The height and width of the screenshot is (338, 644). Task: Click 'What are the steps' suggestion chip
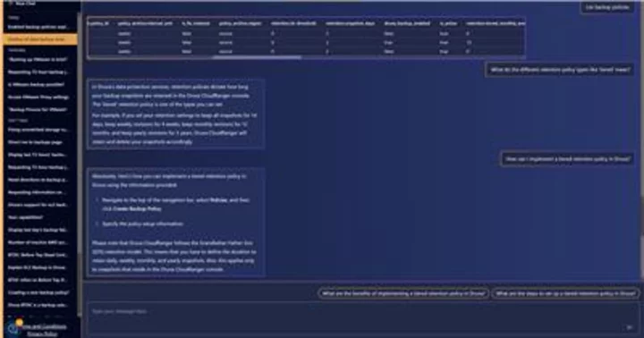[x=565, y=293]
